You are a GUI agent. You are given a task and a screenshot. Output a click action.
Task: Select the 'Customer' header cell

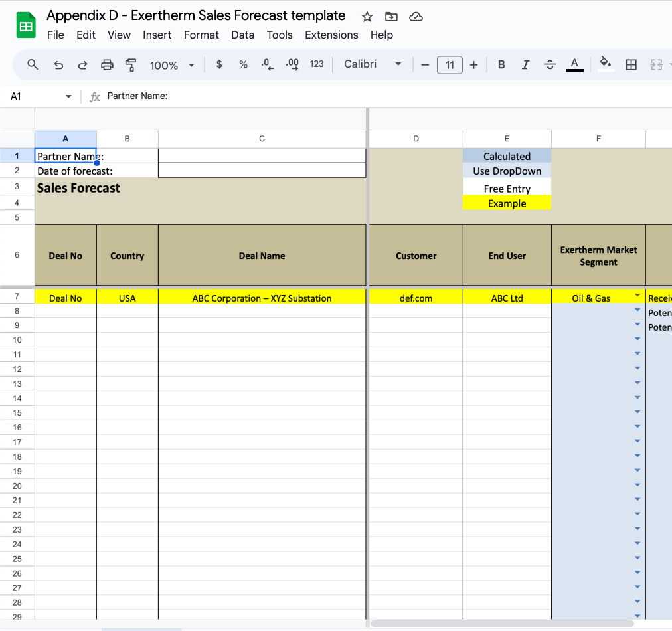click(x=416, y=255)
